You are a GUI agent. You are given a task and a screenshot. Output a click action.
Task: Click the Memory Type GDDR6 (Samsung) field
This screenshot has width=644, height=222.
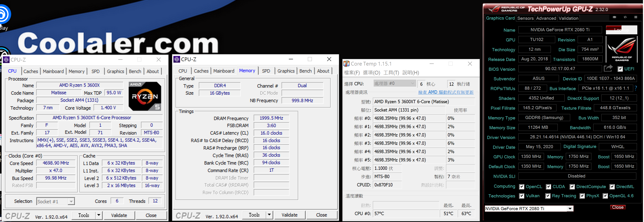[x=544, y=118]
